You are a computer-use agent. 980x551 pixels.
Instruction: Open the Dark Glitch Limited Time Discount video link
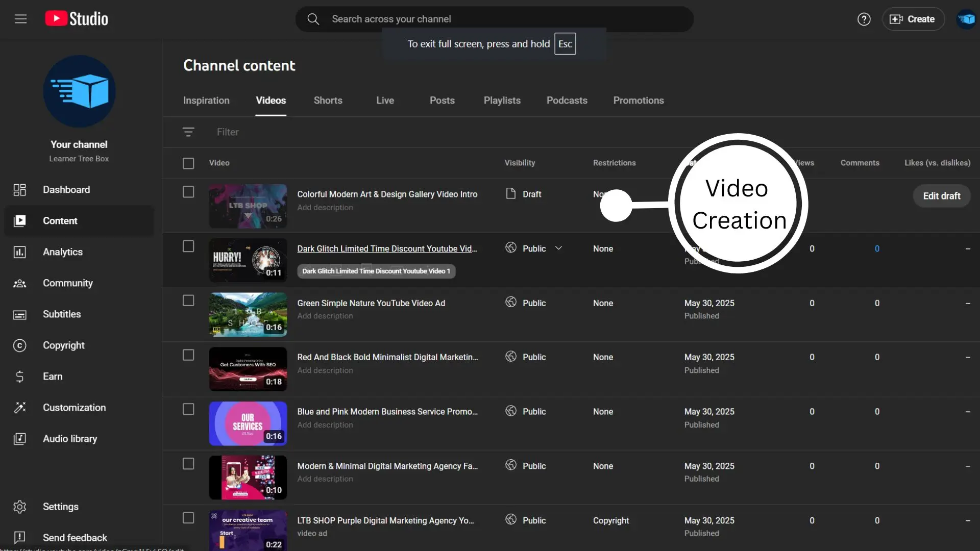387,249
